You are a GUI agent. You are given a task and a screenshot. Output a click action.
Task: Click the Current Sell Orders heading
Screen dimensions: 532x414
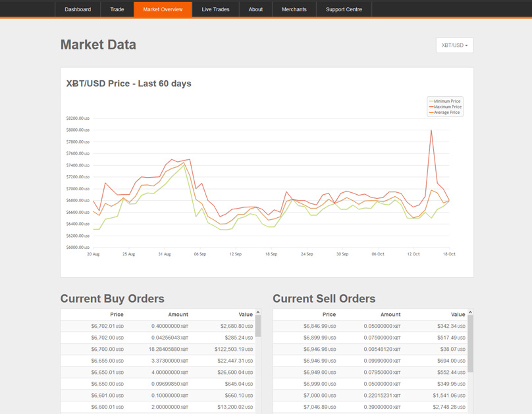point(324,298)
